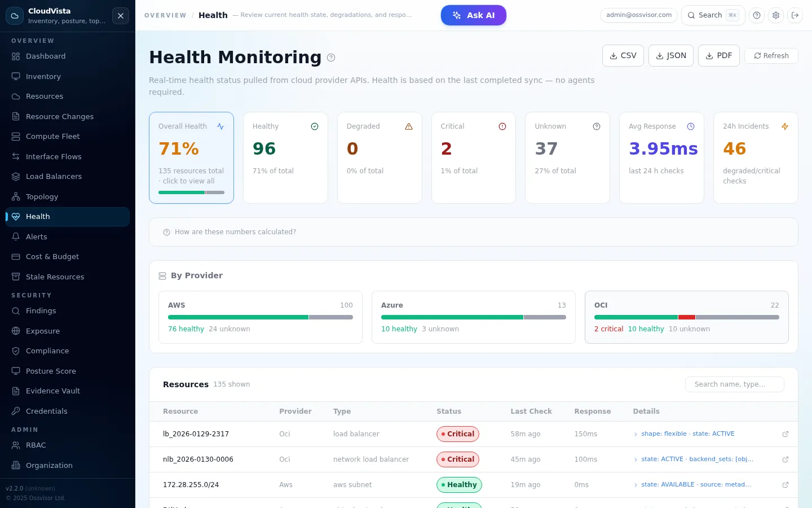Expand details for lb_2026-0129-2317
Image resolution: width=812 pixels, height=508 pixels.
coord(636,434)
